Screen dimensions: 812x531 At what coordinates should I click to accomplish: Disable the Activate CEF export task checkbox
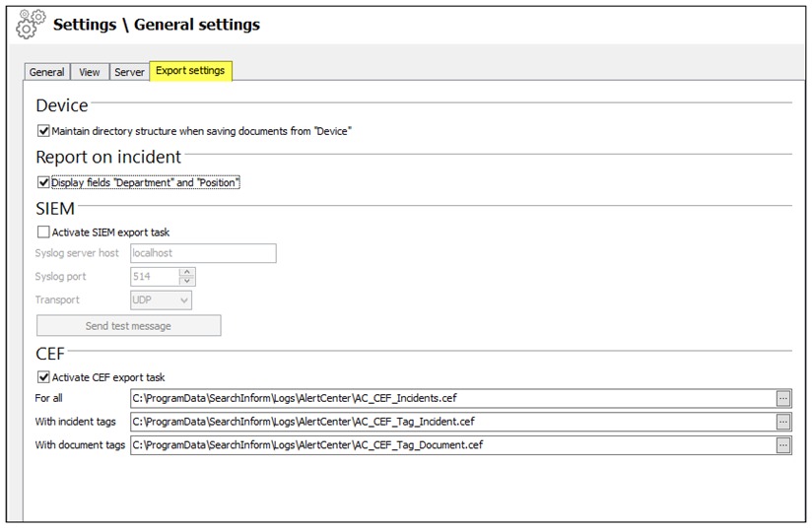[x=43, y=377]
